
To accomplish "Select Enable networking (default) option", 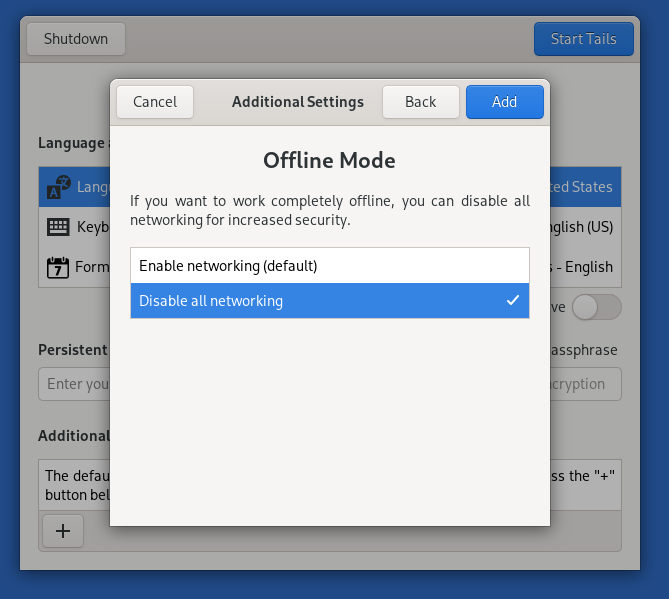I will pyautogui.click(x=330, y=266).
